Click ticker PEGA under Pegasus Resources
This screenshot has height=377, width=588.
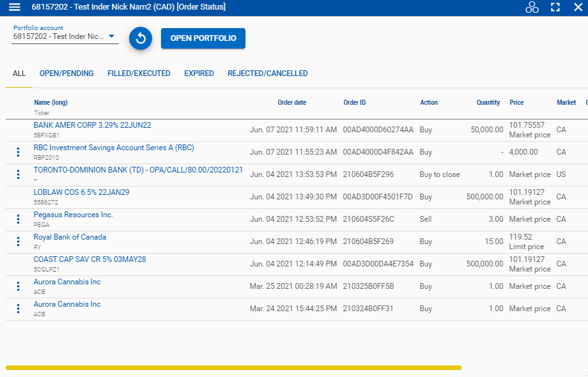point(42,225)
